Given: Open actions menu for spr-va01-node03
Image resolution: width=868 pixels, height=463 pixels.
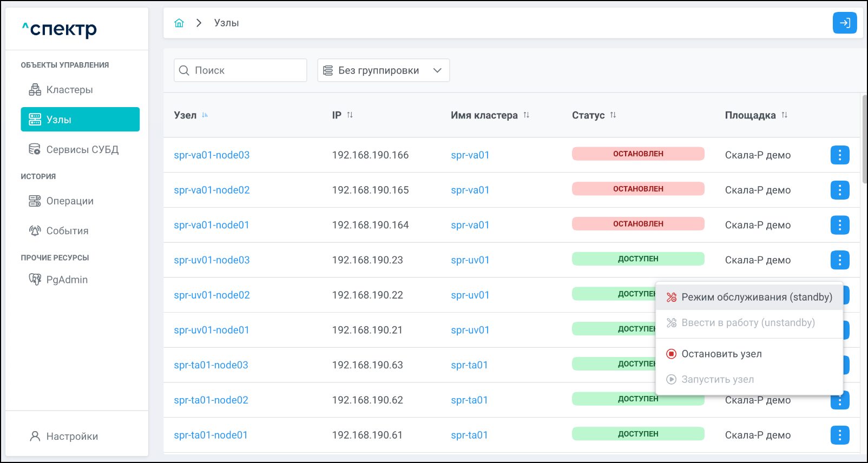Looking at the screenshot, I should [x=839, y=155].
